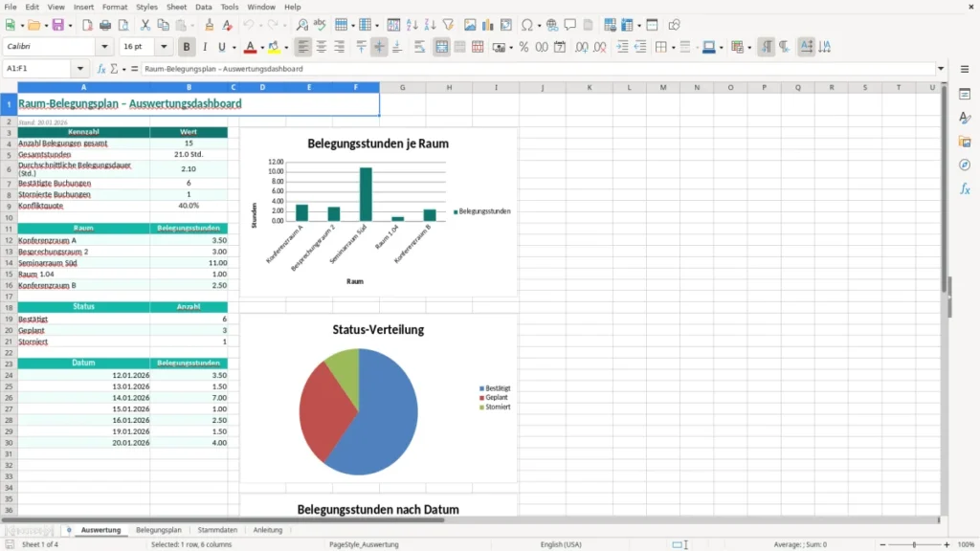The height and width of the screenshot is (551, 980).
Task: Adjust the zoom slider handle
Action: pyautogui.click(x=914, y=544)
